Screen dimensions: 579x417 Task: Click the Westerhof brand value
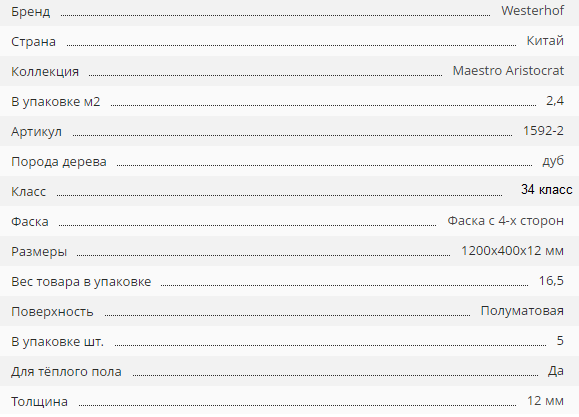532,11
